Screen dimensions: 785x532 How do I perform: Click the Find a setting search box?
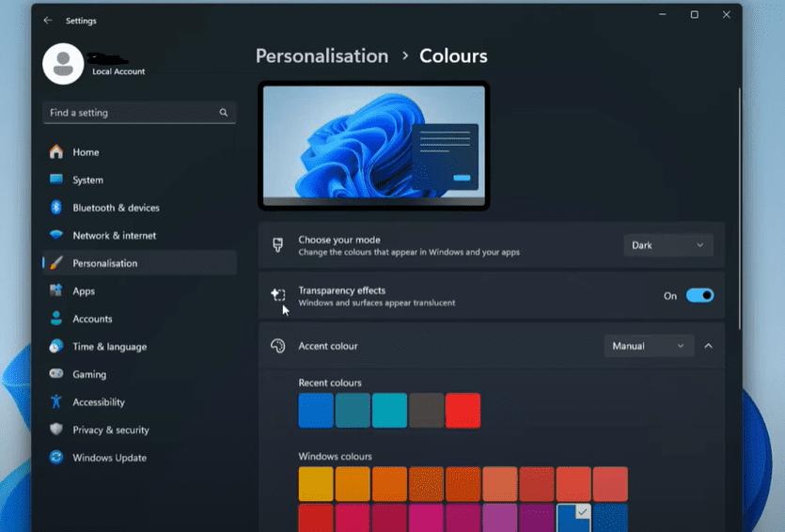pos(132,113)
